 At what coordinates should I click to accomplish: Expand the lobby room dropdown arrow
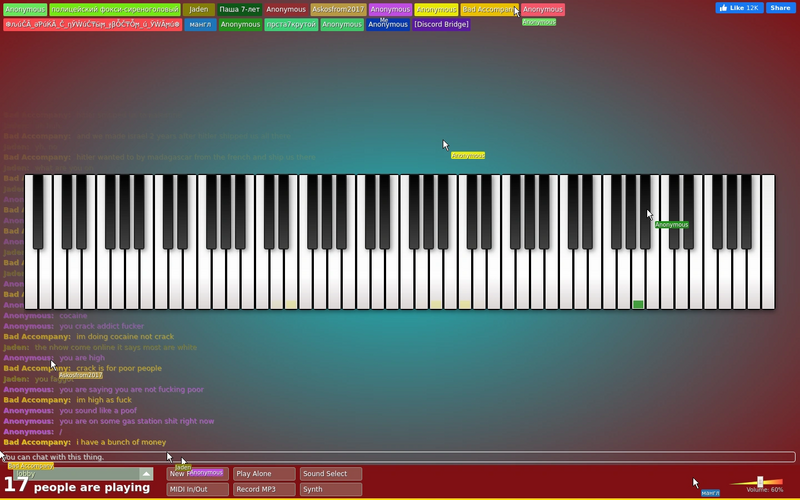(x=146, y=474)
